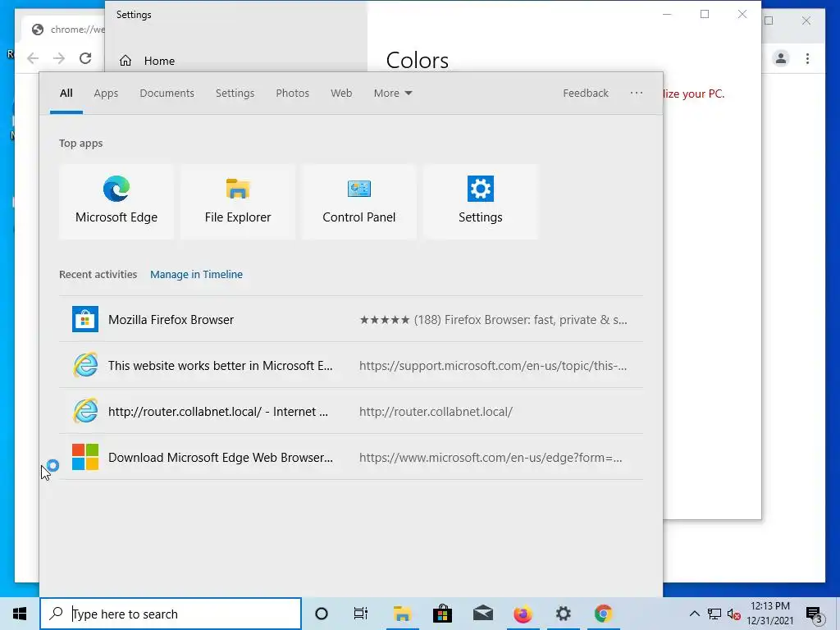The image size is (840, 630).
Task: Open the Mail app on taskbar
Action: pos(482,614)
